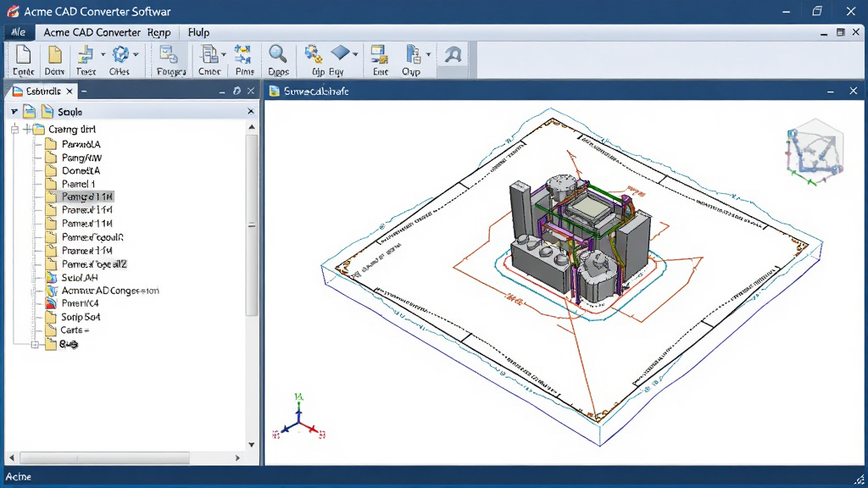Click the 3D building model in the viewport
This screenshot has height=488, width=868.
pos(581,238)
